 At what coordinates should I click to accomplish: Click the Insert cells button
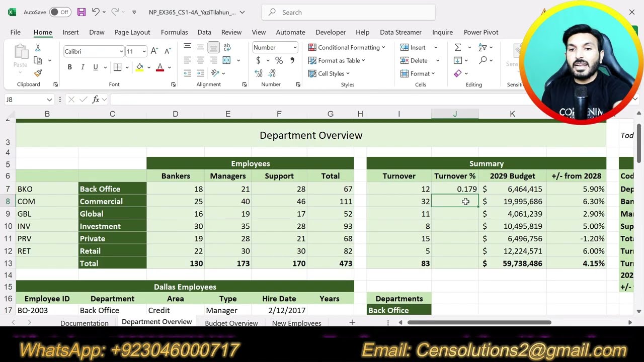[413, 47]
